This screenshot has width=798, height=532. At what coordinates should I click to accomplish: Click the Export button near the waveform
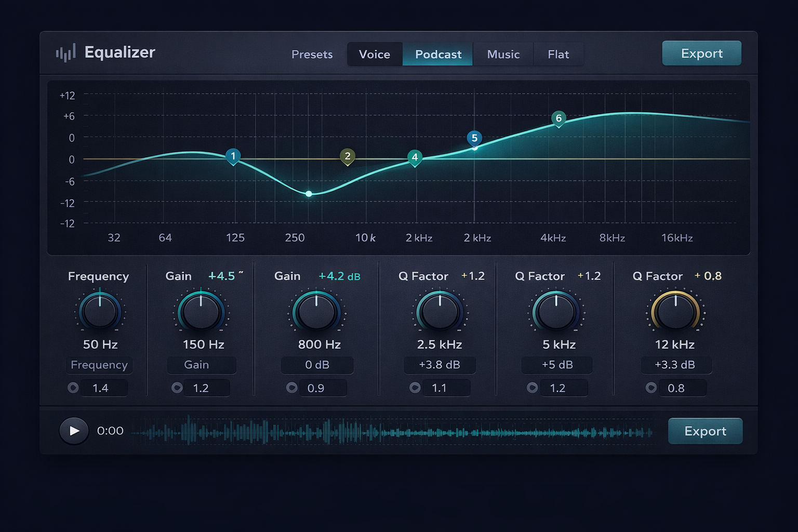point(705,431)
